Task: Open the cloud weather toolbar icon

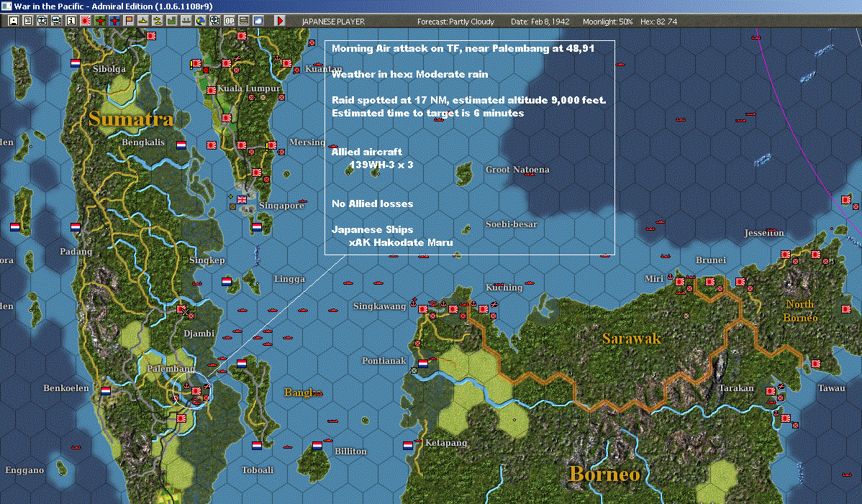Action: (258, 21)
